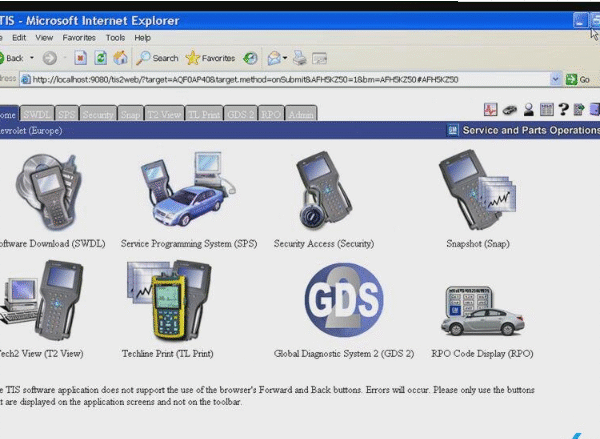Open the Edit menu
Screen dimensions: 600x439
tap(19, 38)
